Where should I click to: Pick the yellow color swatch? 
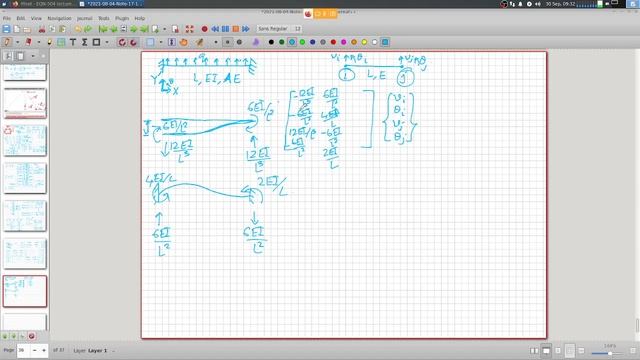click(364, 42)
